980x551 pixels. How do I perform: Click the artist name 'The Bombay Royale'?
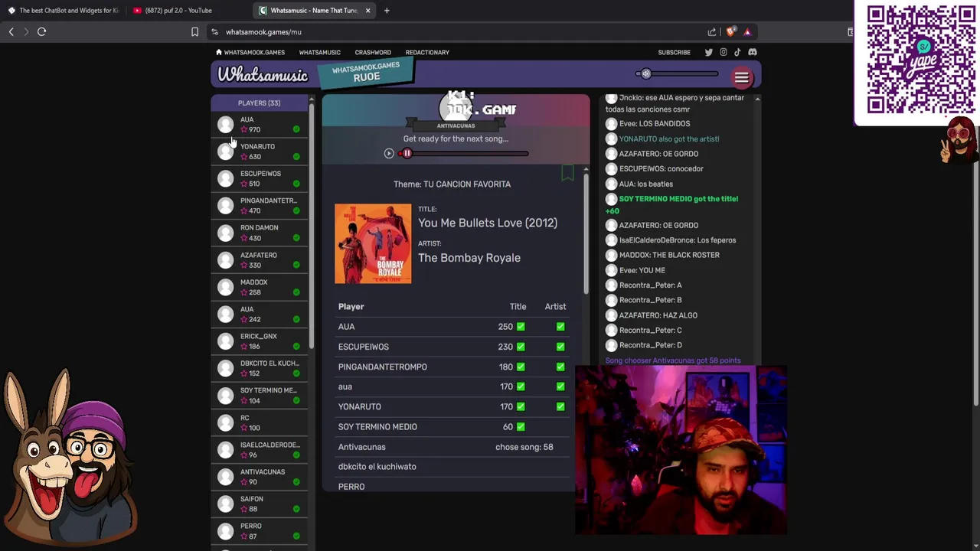click(x=469, y=258)
